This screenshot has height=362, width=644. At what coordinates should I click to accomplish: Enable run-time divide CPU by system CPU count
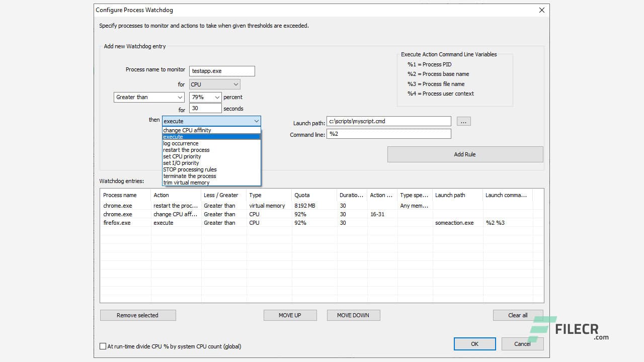103,346
